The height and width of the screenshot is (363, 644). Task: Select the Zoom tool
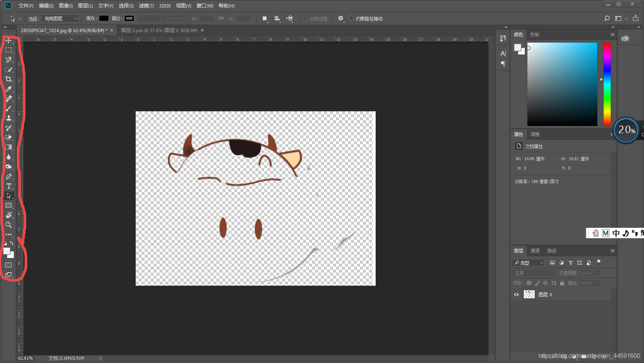[8, 225]
